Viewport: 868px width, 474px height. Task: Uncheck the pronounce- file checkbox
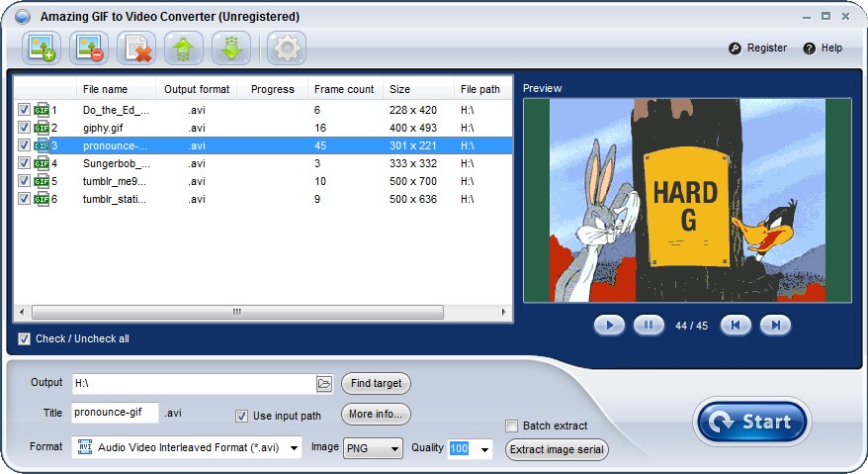click(x=24, y=144)
